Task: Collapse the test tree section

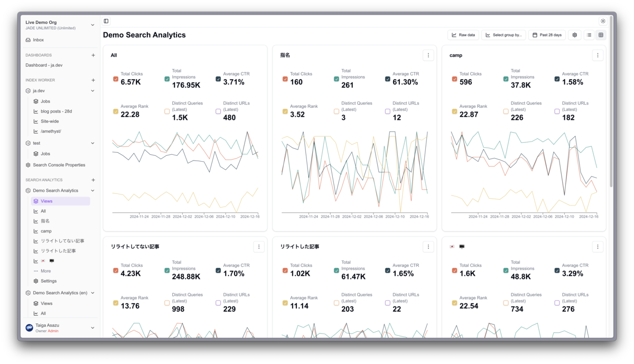Action: point(92,143)
